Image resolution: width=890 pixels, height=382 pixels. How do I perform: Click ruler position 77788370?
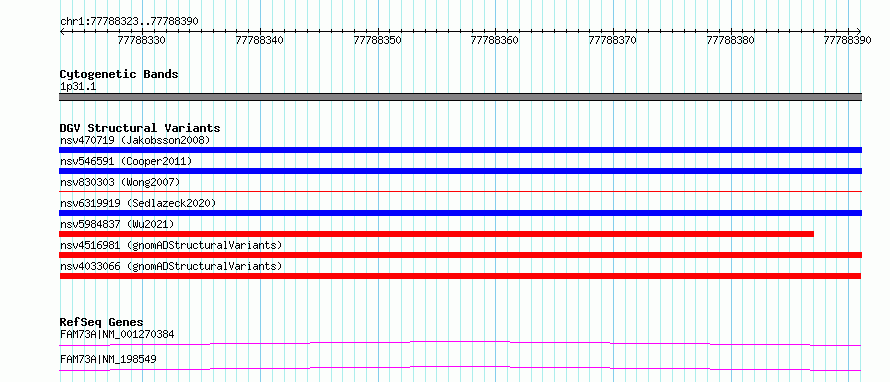[613, 41]
